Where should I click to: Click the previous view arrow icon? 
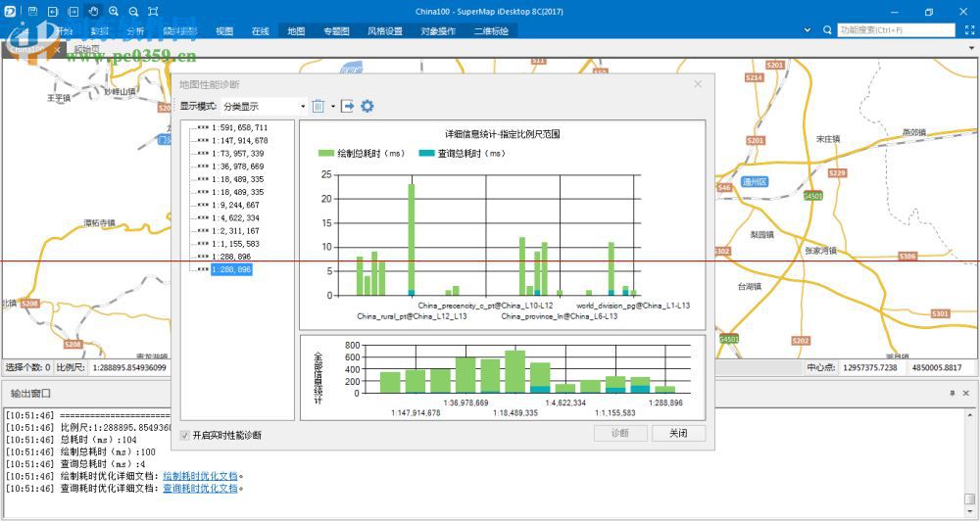(53, 11)
